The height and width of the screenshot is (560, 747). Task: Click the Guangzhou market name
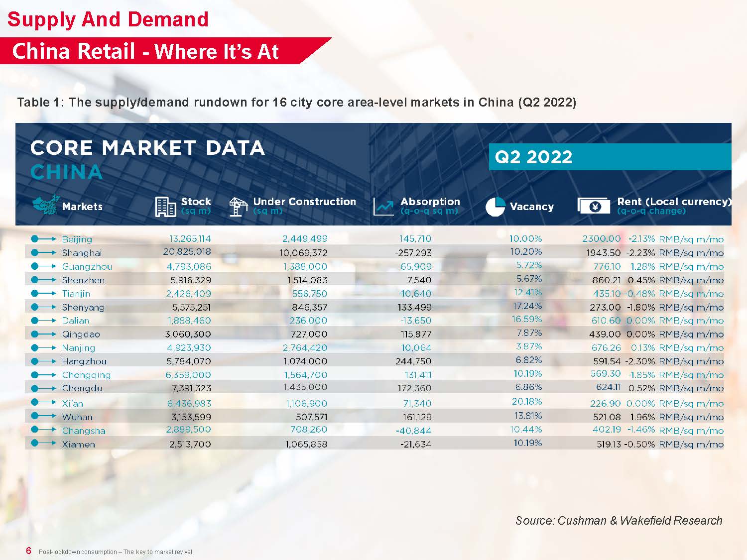point(87,267)
